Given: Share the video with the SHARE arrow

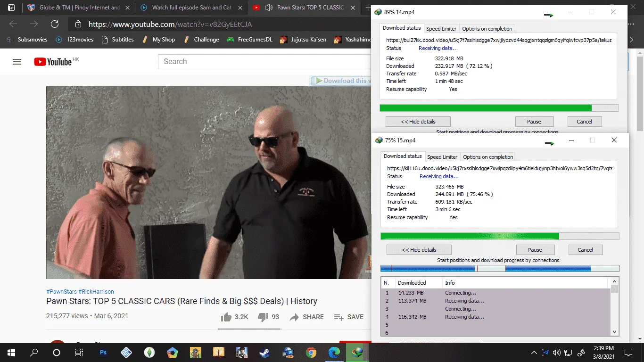Looking at the screenshot, I should click(307, 317).
